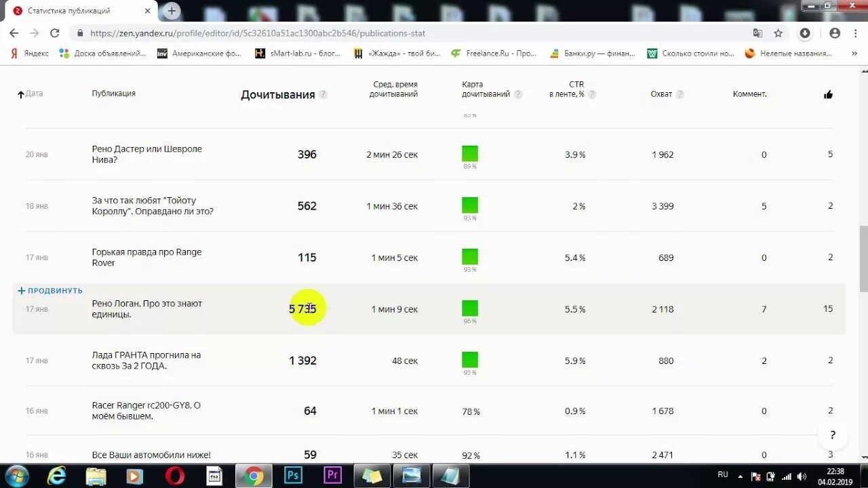Click the green read-map square for Range Rover row
Viewport: 868px width, 488px height.
pyautogui.click(x=470, y=257)
